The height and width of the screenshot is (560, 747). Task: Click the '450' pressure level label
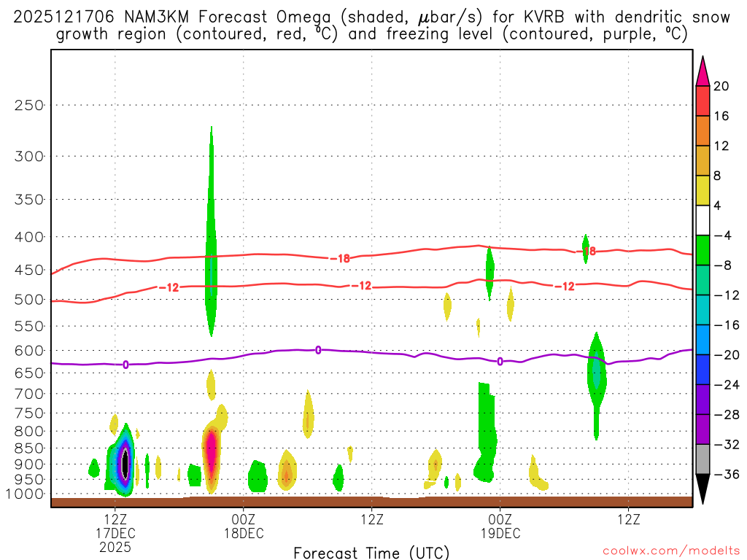click(x=29, y=271)
